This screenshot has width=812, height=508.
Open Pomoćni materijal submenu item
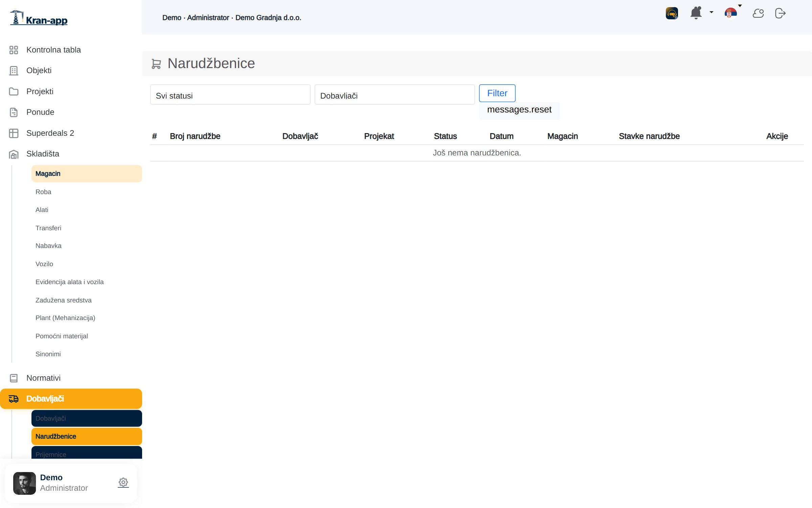[87, 336]
